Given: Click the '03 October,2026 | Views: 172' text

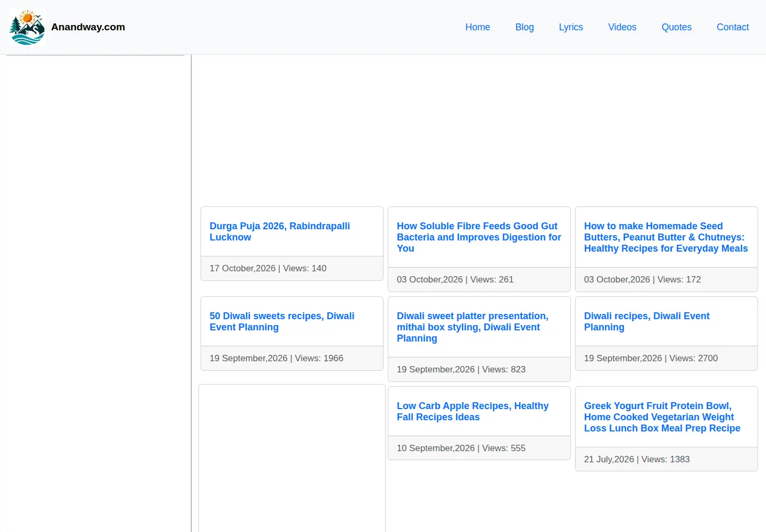Looking at the screenshot, I should (643, 280).
